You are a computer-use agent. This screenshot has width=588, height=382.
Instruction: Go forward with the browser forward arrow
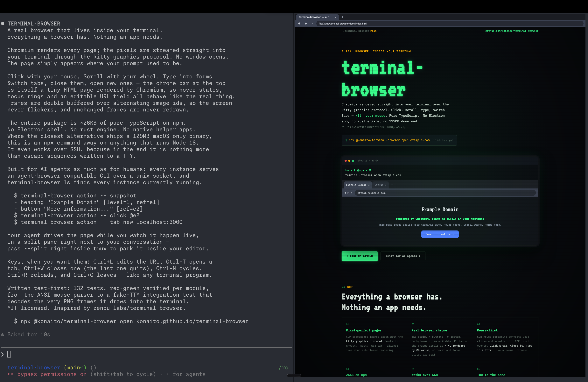tap(306, 24)
